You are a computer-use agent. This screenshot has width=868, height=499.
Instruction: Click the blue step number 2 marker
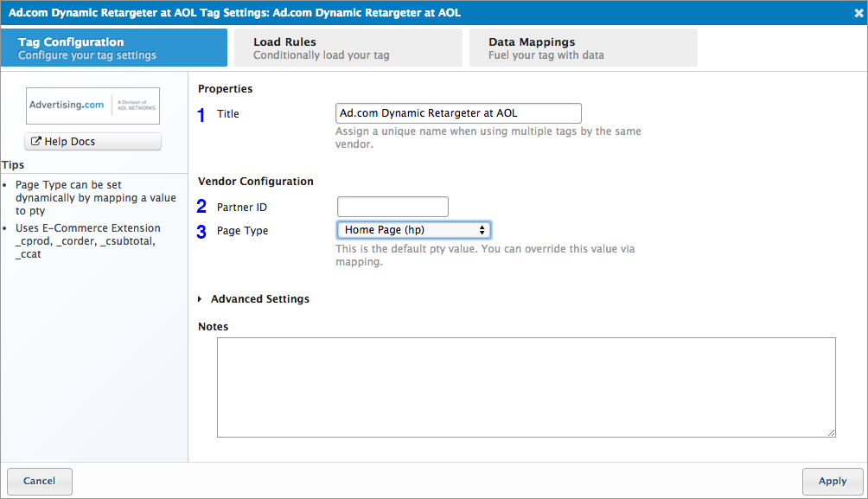pos(201,207)
